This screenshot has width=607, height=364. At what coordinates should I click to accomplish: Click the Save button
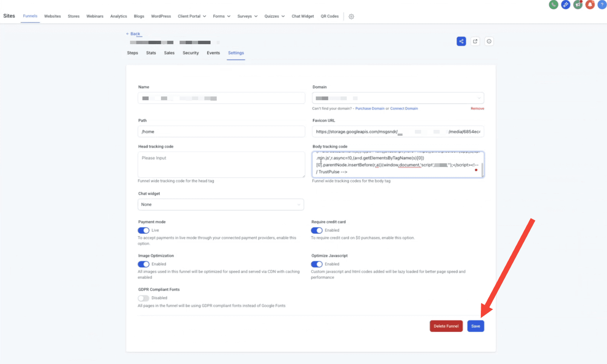[476, 326]
